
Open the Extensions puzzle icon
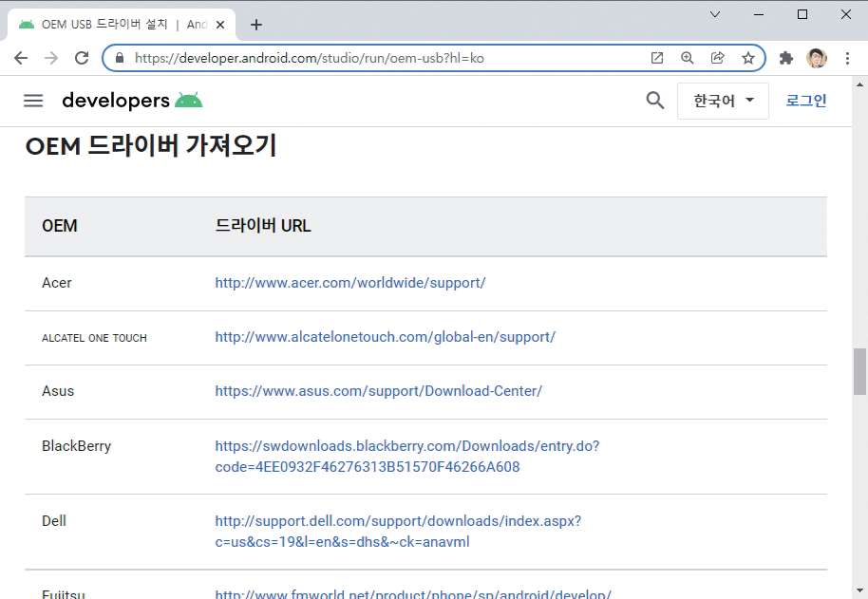pos(786,58)
